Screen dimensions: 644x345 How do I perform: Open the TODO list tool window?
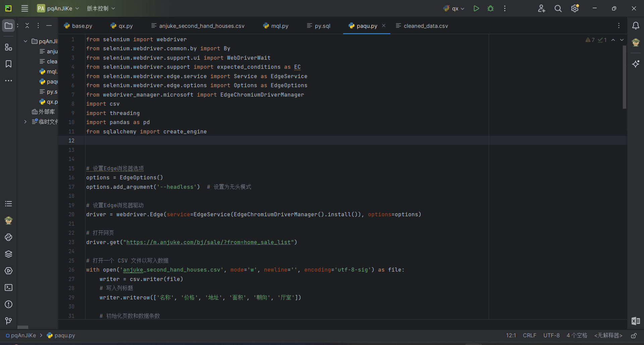(x=8, y=204)
